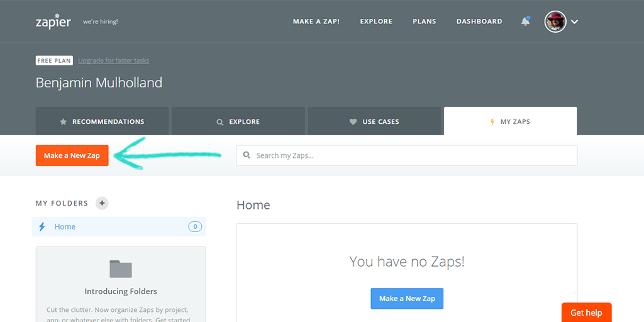
Task: Open EXPLORE in the top navigation
Action: (376, 21)
